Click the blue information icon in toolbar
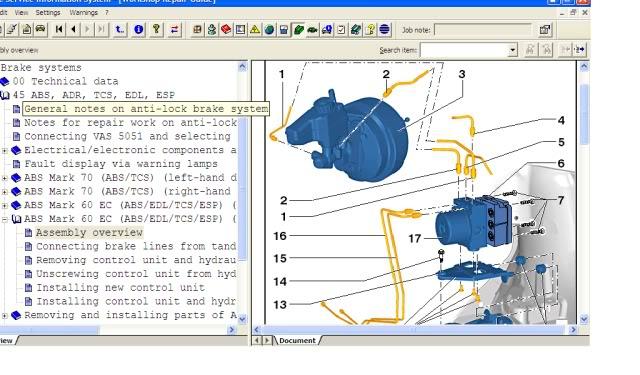Viewport: 640px width, 375px height. pyautogui.click(x=139, y=30)
